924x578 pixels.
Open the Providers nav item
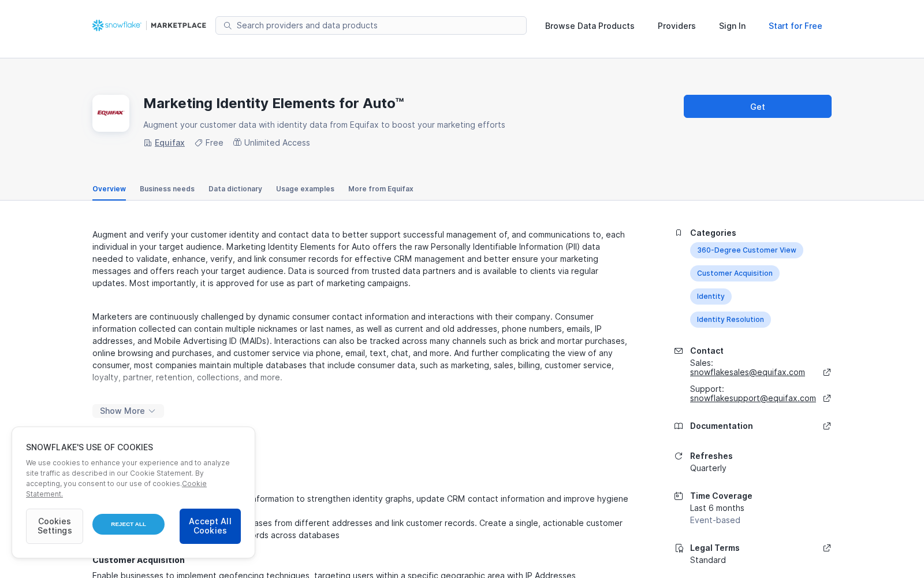point(677,26)
